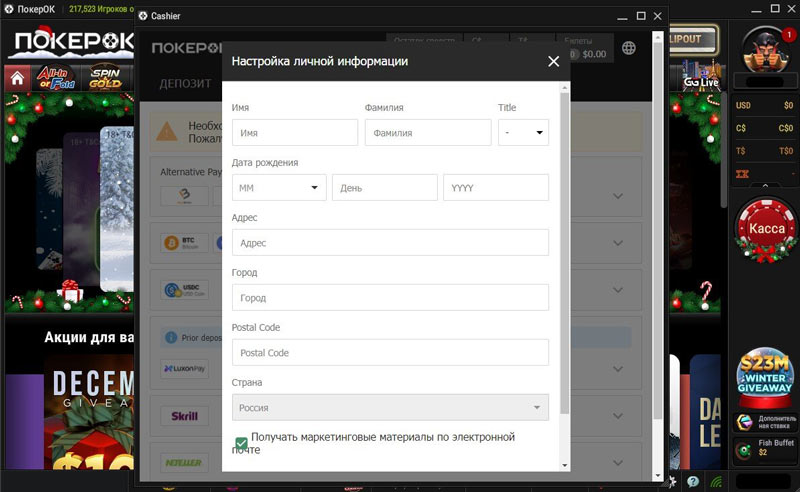This screenshot has width=800, height=492.
Task: Click the Home icon in the lobby
Action: point(17,79)
